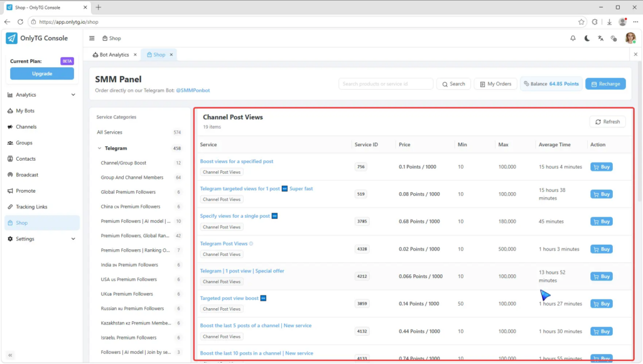The image size is (643, 364).
Task: Buy service ID 4132
Action: tap(601, 331)
